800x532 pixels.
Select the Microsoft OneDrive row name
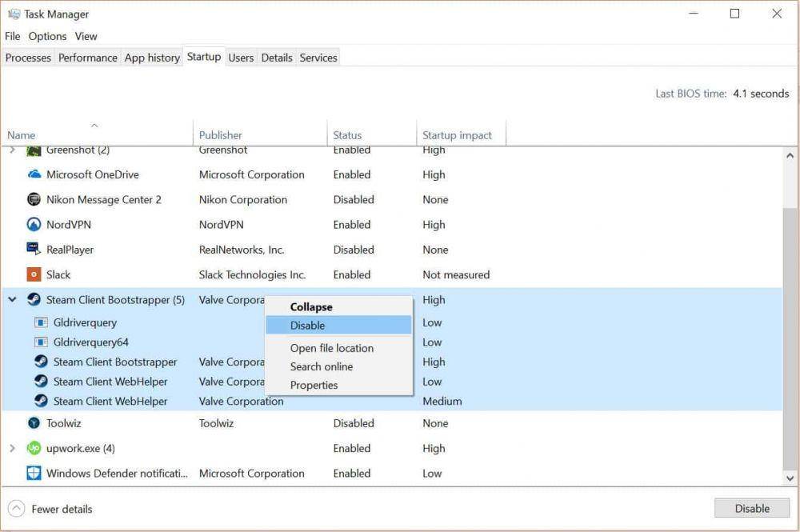[x=92, y=174]
